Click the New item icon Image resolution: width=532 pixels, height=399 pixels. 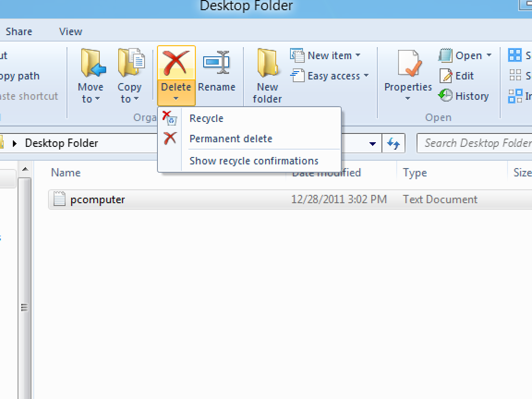pyautogui.click(x=297, y=55)
